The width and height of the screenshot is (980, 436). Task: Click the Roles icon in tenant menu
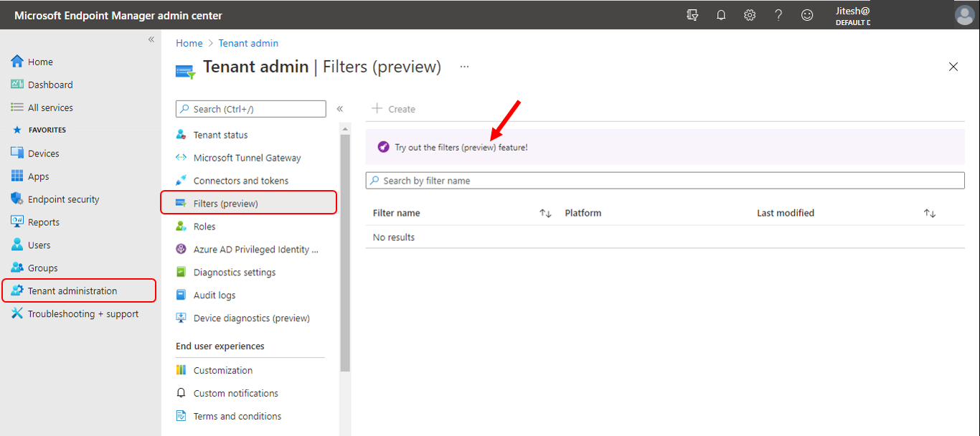click(182, 227)
